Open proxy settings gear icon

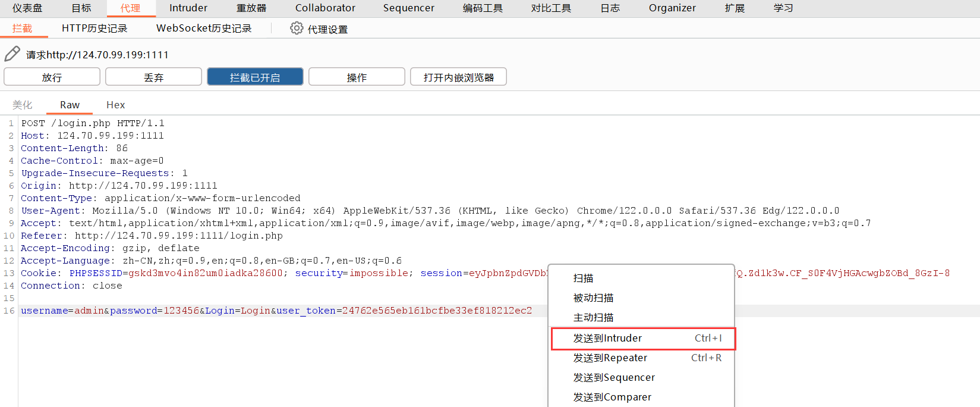(296, 29)
